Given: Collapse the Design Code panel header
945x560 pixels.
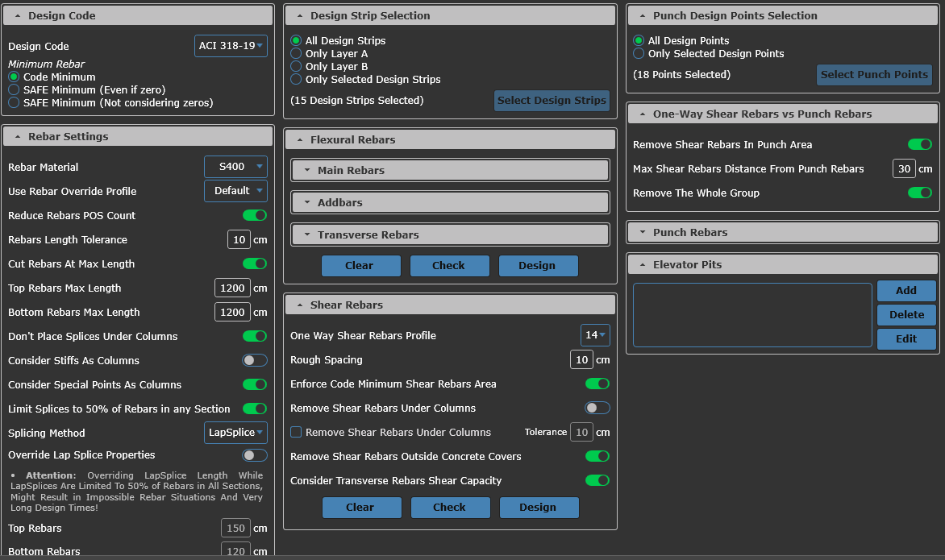Looking at the screenshot, I should click(x=137, y=15).
